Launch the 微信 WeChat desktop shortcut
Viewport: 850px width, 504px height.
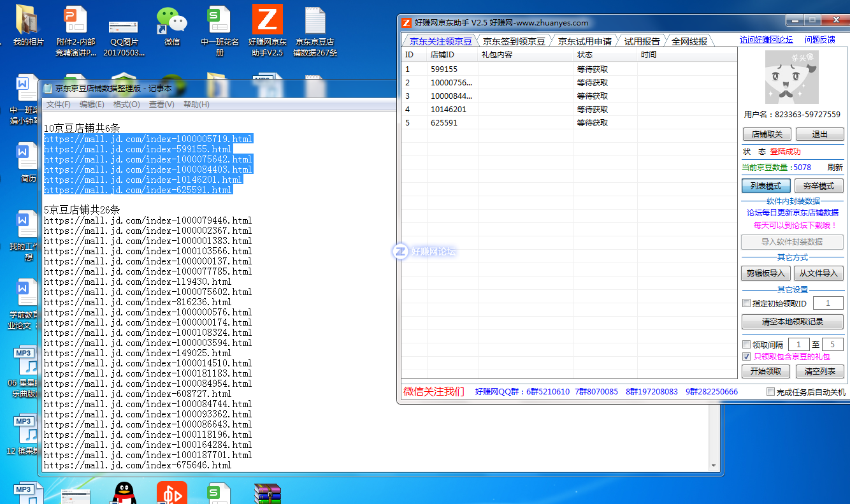172,25
